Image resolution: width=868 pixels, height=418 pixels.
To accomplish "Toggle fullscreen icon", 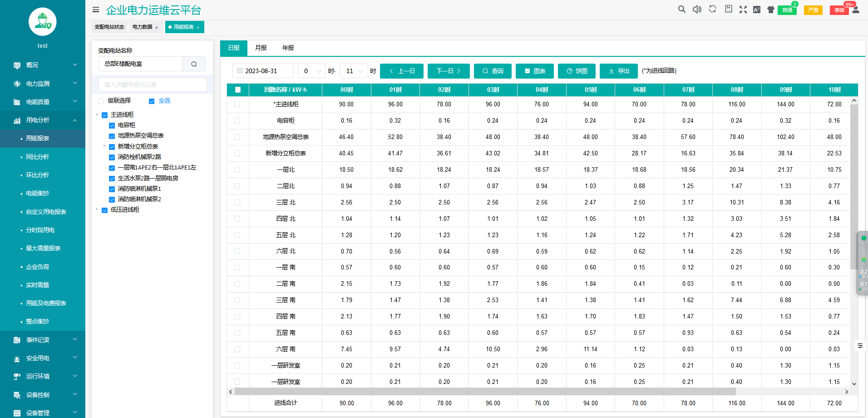I will [x=743, y=10].
